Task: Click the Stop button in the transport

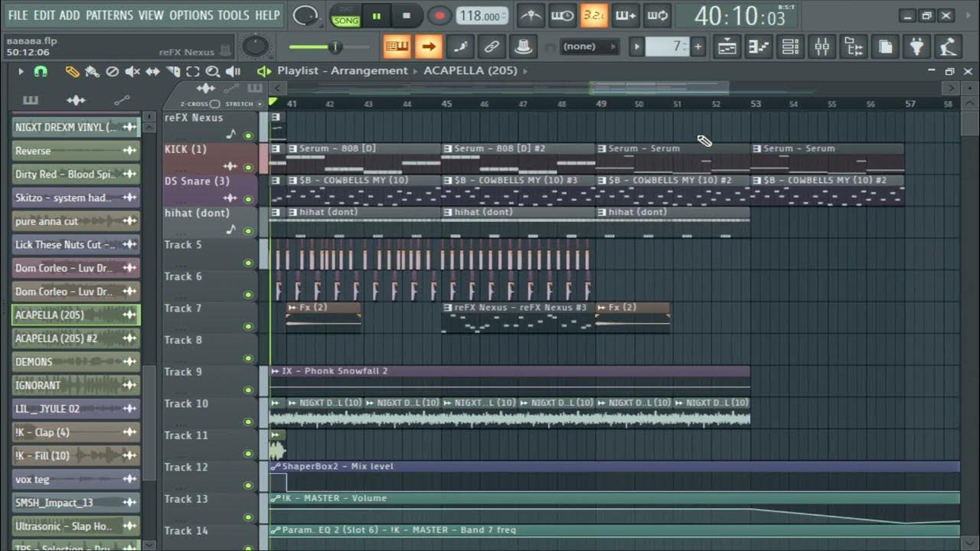Action: point(408,15)
